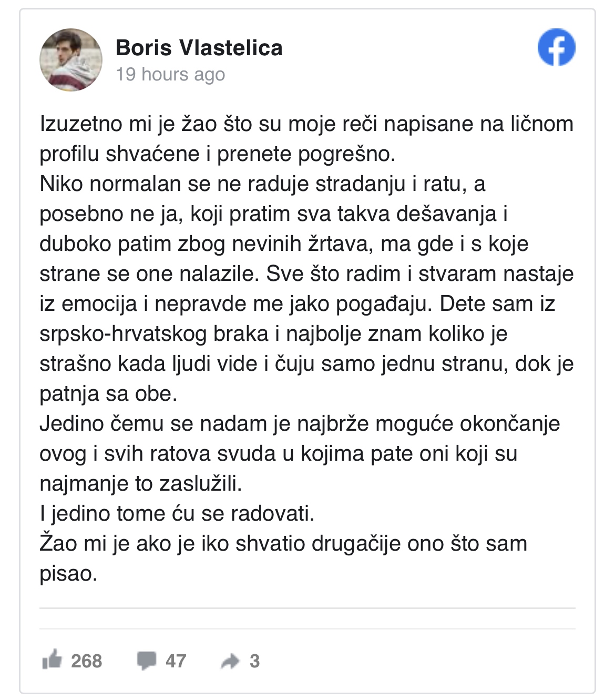Screen dimensions: 615x700
Task: Open Boris Vlastelica's profile picture
Action: 71,59
